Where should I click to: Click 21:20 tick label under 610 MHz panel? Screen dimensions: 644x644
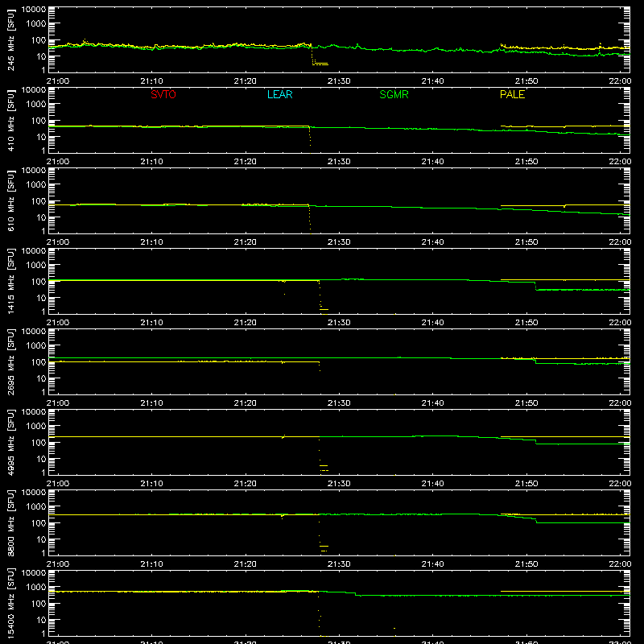(246, 242)
